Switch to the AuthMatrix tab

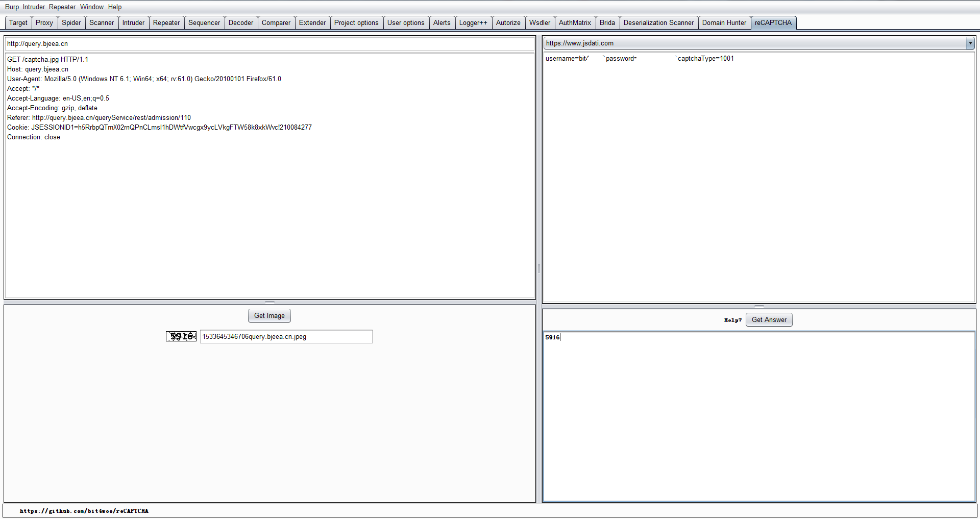(575, 22)
